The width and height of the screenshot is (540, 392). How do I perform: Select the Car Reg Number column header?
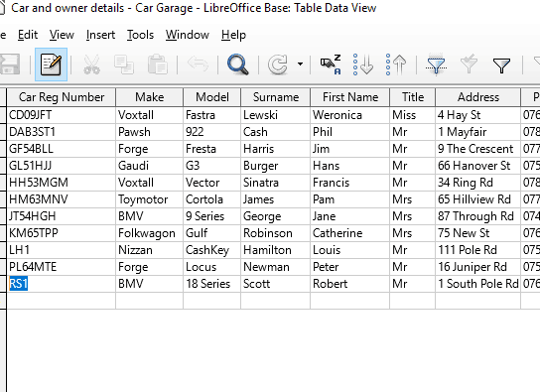[x=62, y=97]
